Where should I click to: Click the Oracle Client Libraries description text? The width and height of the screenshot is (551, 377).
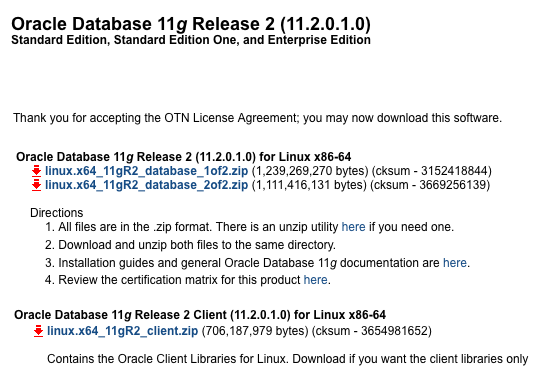(287, 359)
